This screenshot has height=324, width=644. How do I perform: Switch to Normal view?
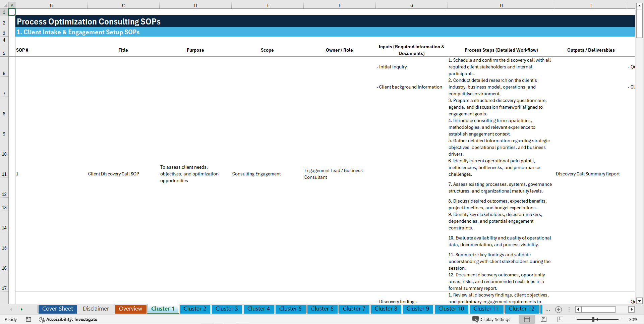click(x=527, y=319)
